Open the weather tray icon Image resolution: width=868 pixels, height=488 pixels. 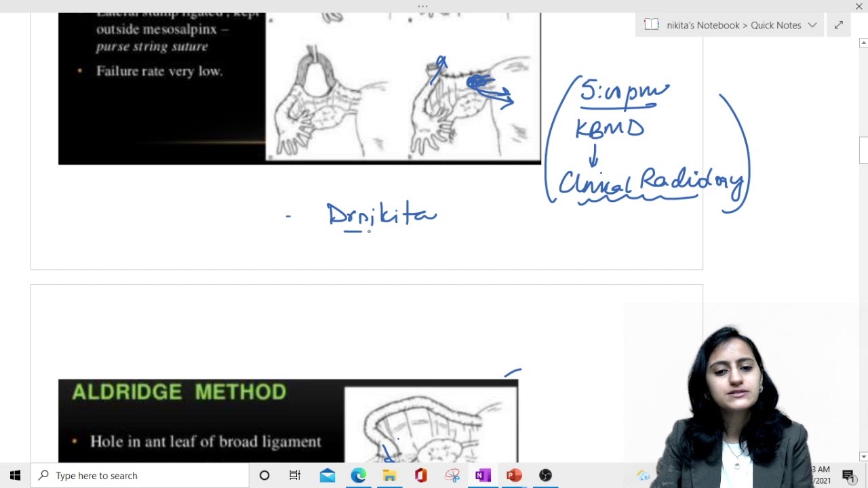tap(643, 475)
